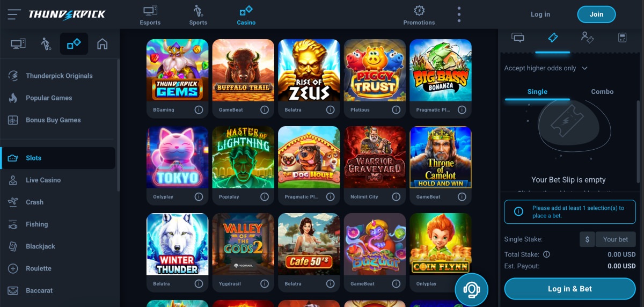Viewport: 644px width, 307px height.
Task: Switch bet slip to Combo mode
Action: tap(602, 92)
